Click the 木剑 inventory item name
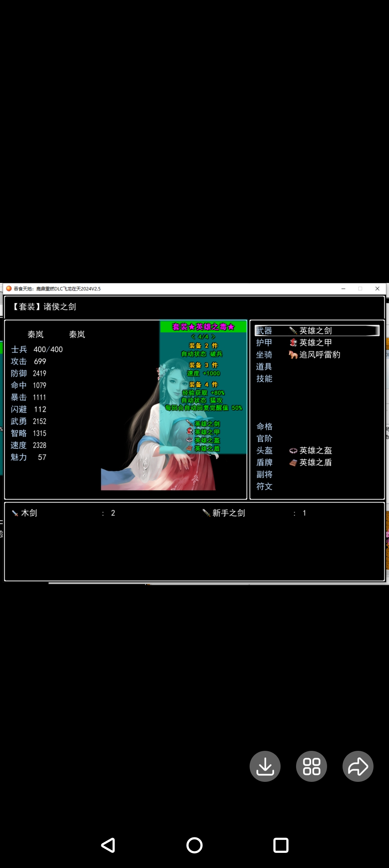The height and width of the screenshot is (868, 389). 29,513
